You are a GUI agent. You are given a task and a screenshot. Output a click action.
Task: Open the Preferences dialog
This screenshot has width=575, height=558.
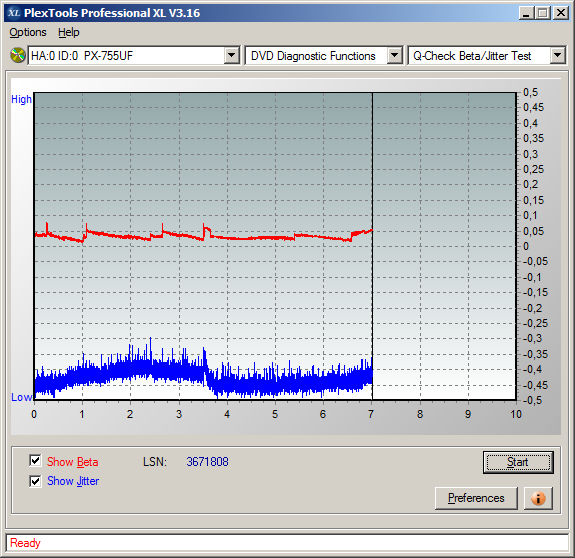click(476, 498)
